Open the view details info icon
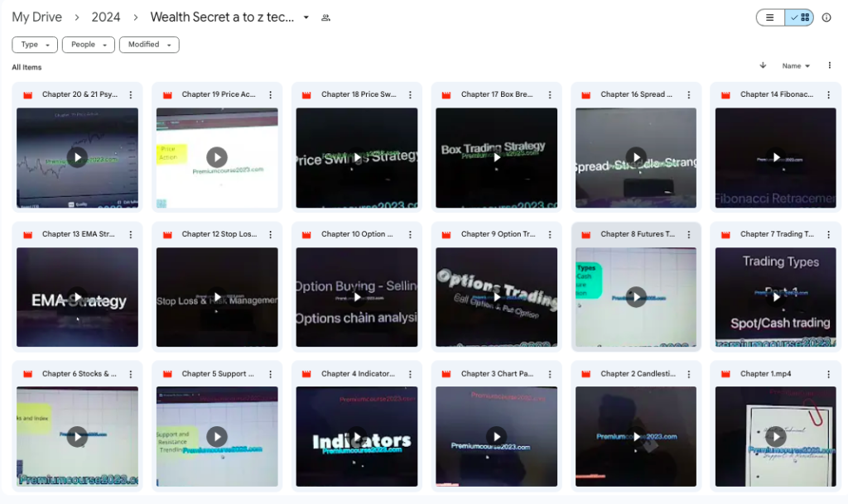 pos(826,17)
